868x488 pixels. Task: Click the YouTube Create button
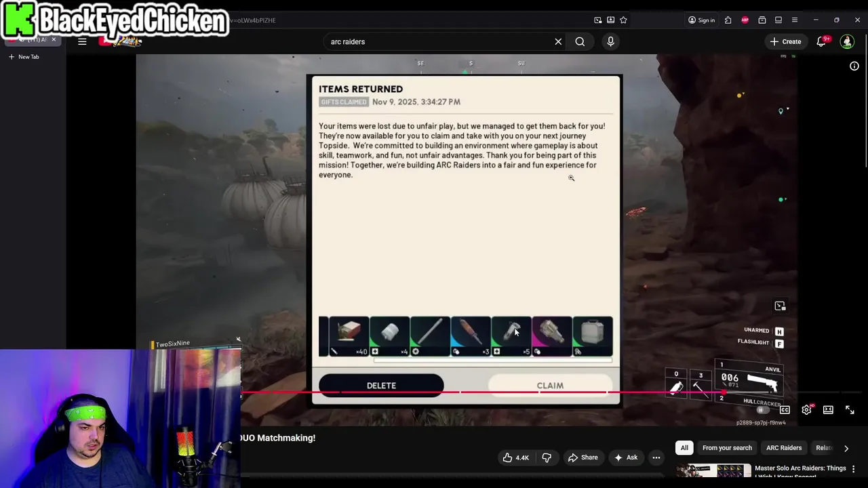point(785,41)
